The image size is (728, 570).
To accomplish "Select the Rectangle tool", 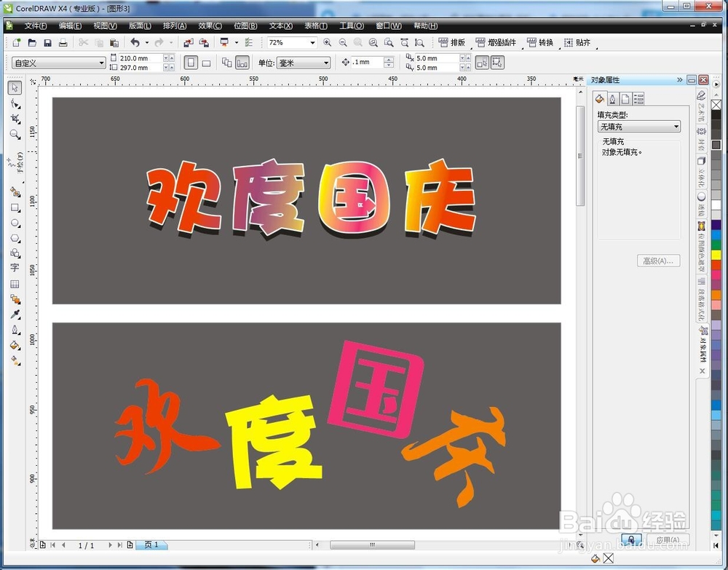I will 15,208.
